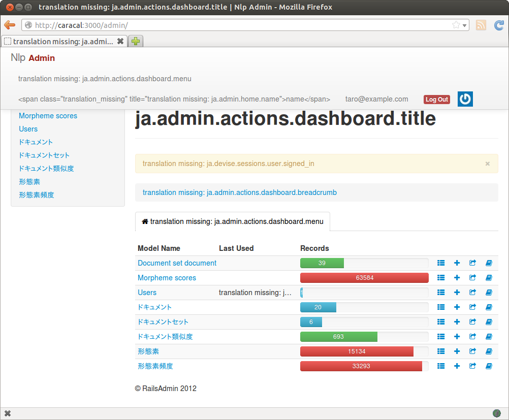This screenshot has height=420, width=509.
Task: Open the URL bar history dropdown arrow
Action: (x=464, y=25)
